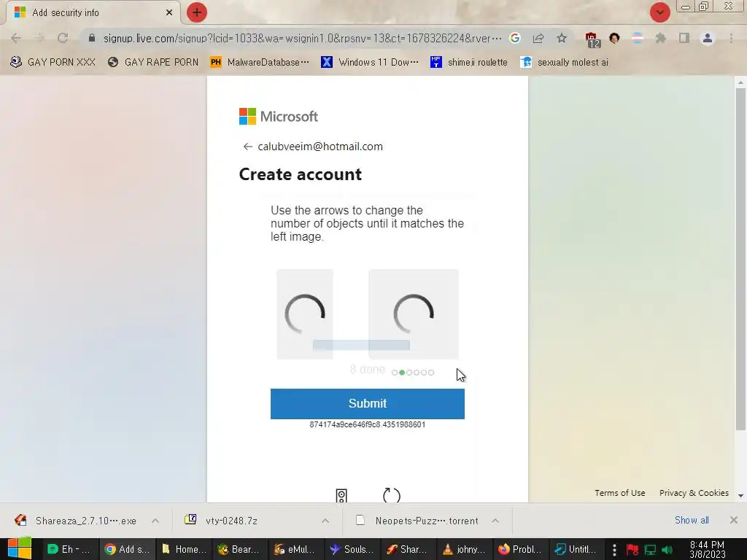
Task: Click the Submit button
Action: point(368,404)
